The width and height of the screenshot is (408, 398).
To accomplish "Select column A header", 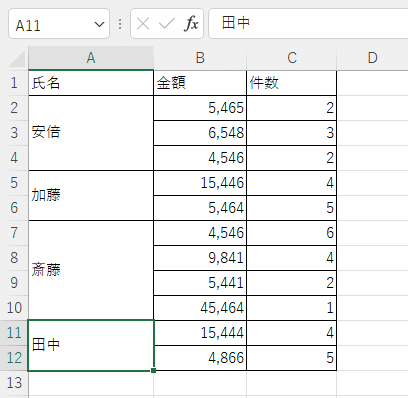I will 91,58.
